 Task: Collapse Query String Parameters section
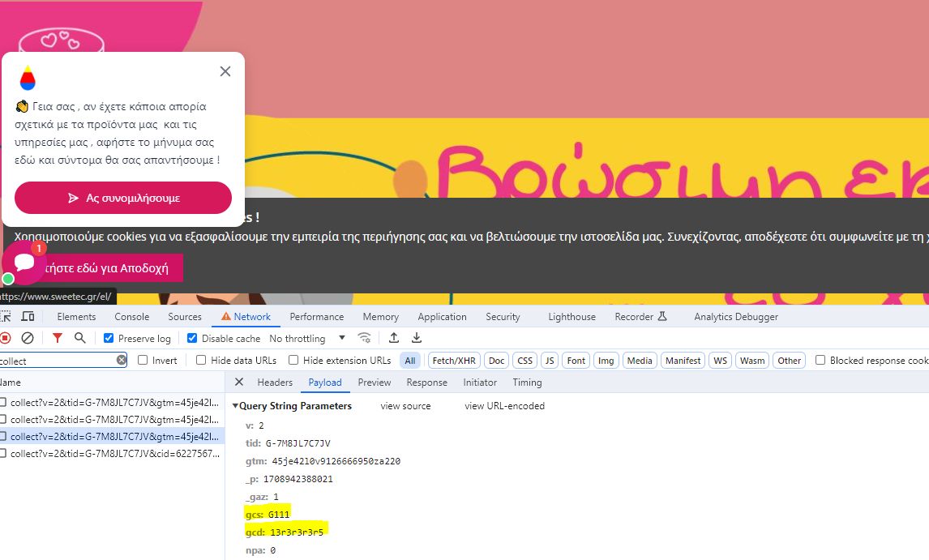point(235,406)
